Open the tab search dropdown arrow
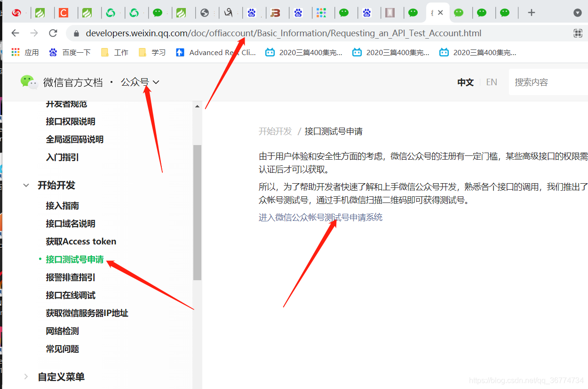Image resolution: width=588 pixels, height=389 pixels. (x=578, y=13)
